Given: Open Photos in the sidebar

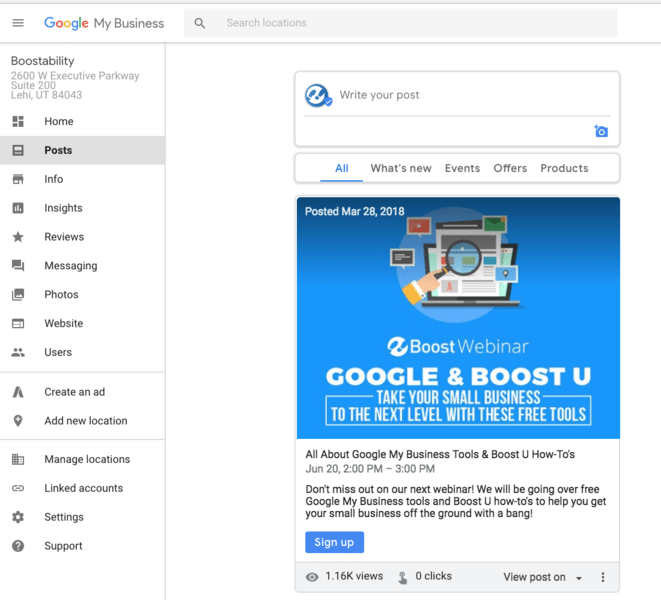Looking at the screenshot, I should (83, 295).
